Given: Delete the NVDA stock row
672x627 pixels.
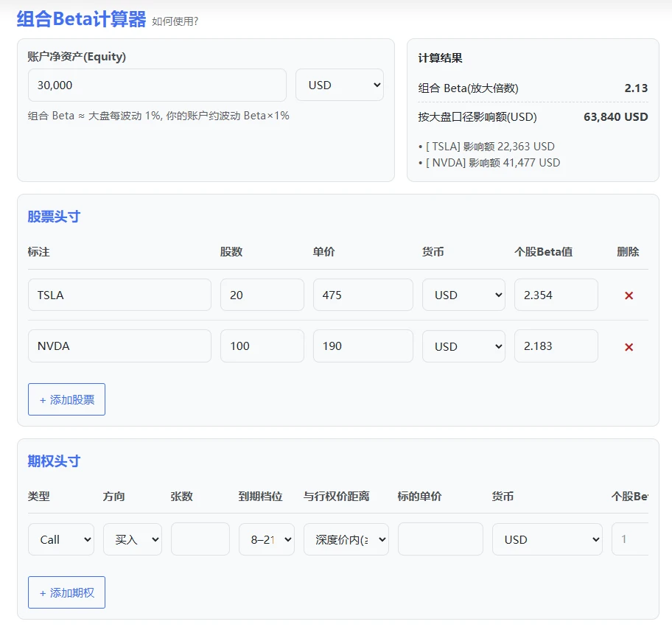Looking at the screenshot, I should (x=629, y=347).
